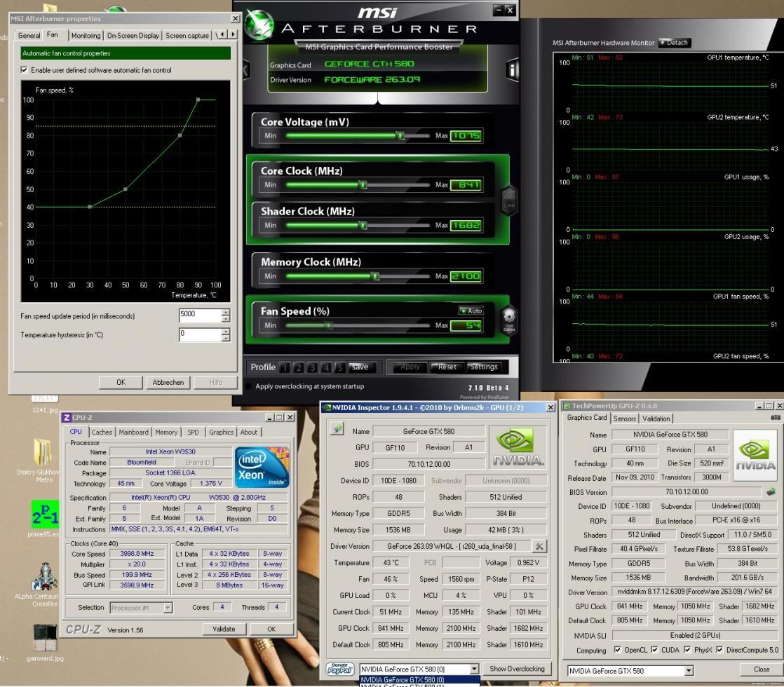The height and width of the screenshot is (687, 784).
Task: Open the GPU-Z graphics card dropdown
Action: 689,670
